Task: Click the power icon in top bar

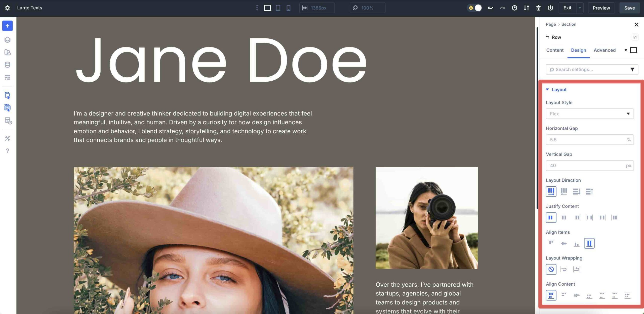Action: 550,8
